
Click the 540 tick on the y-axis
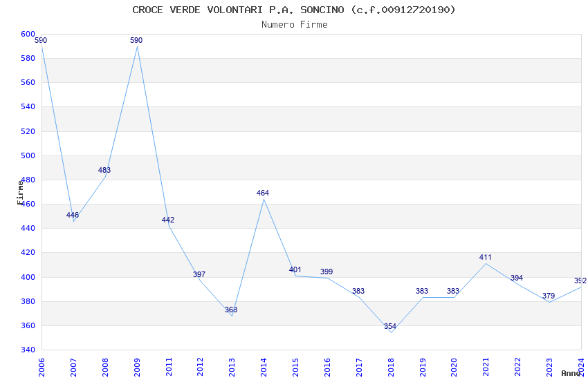[28, 106]
